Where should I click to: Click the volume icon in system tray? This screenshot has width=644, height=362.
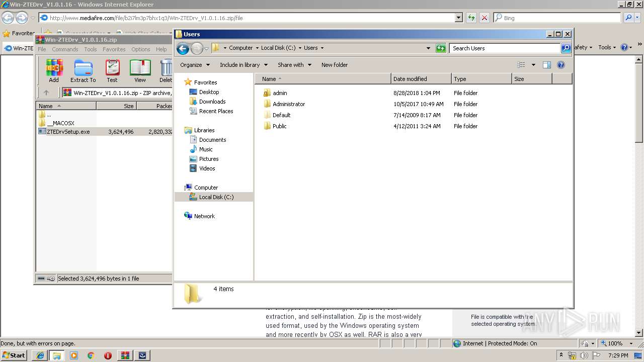[584, 355]
